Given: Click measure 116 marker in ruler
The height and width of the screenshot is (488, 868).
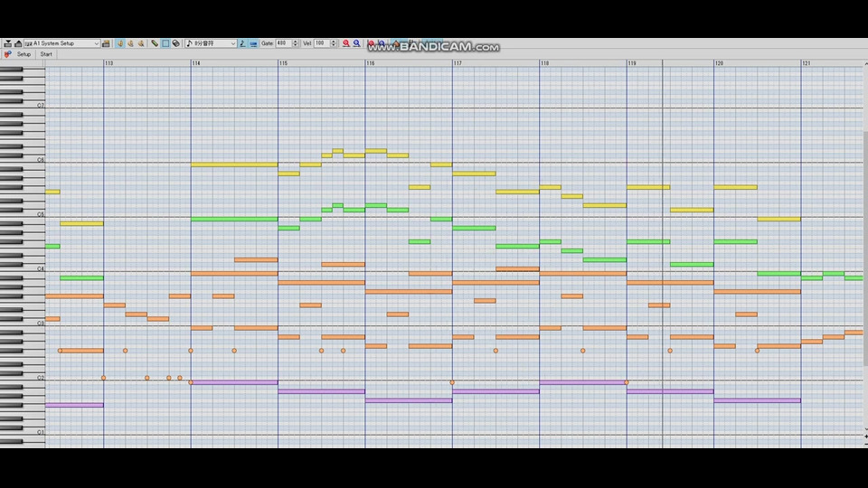Looking at the screenshot, I should pos(371,63).
